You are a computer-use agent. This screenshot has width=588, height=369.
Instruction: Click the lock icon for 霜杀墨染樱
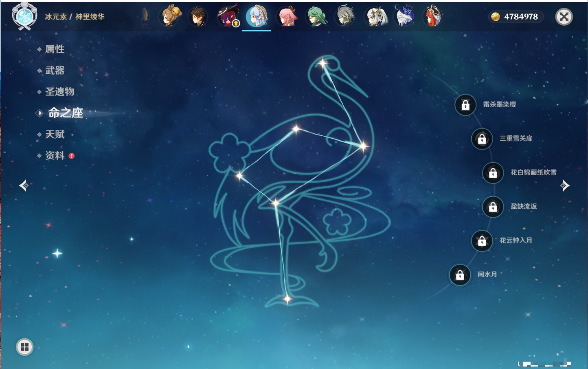tap(465, 105)
